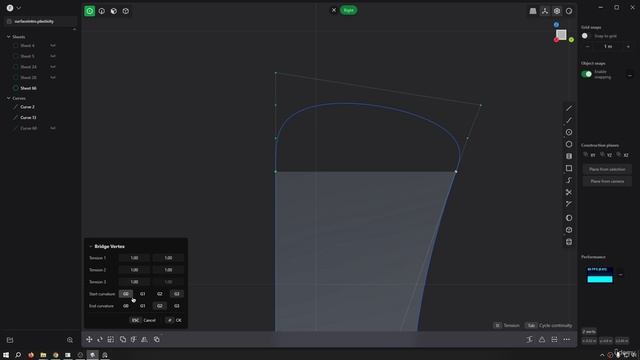Click the red X axis on view gizmo
Screen dimensions: 640x360
556,40
